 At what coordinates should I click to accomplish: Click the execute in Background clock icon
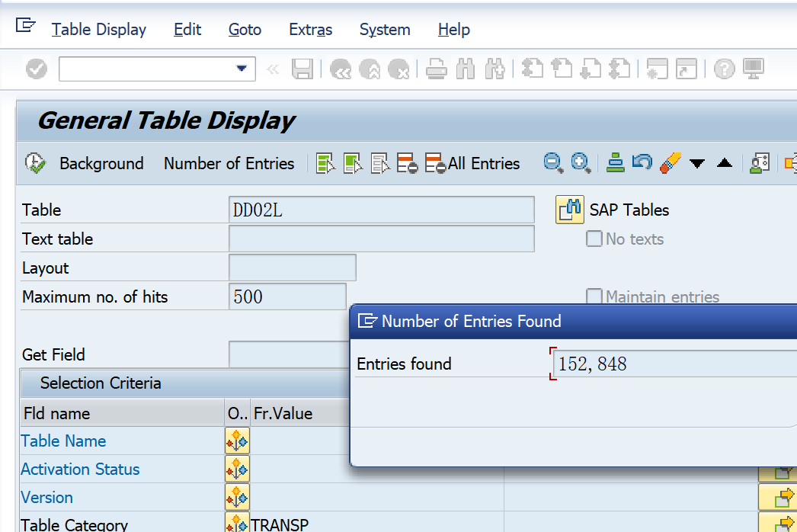[34, 163]
